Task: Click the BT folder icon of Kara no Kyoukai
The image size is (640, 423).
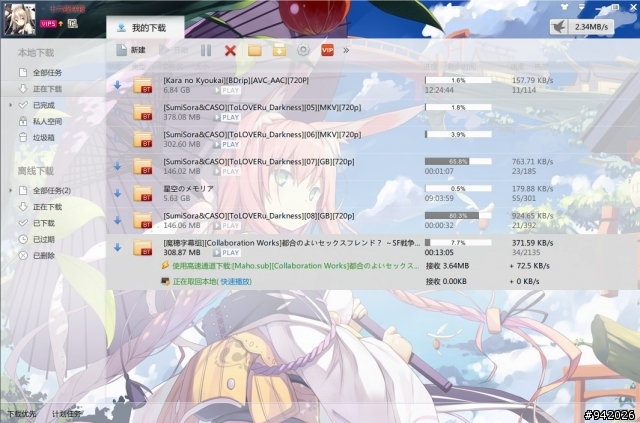Action: (142, 85)
